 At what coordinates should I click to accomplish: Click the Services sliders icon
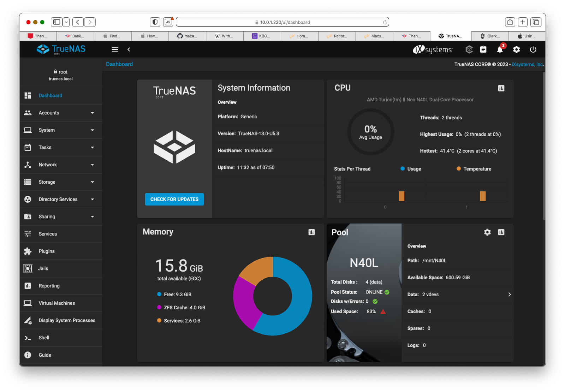[28, 234]
